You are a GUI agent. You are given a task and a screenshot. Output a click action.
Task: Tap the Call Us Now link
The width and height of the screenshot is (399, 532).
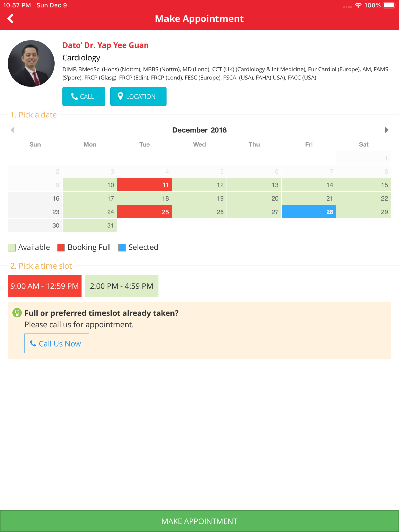57,344
